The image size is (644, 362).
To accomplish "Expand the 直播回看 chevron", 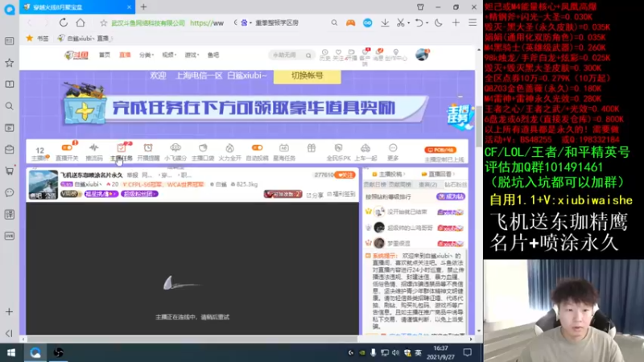I will pyautogui.click(x=453, y=174).
